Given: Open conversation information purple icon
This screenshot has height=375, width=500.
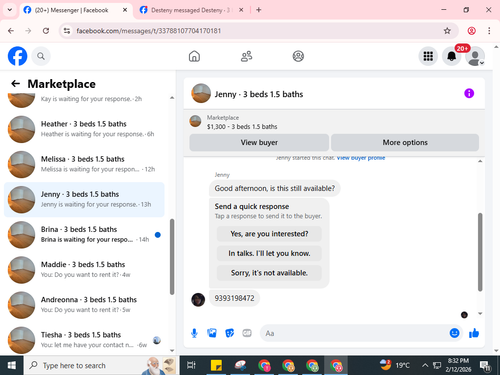Looking at the screenshot, I should coord(469,93).
